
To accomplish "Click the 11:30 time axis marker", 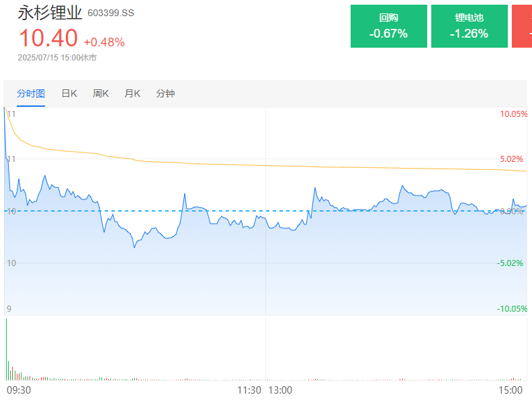I will pos(249,390).
